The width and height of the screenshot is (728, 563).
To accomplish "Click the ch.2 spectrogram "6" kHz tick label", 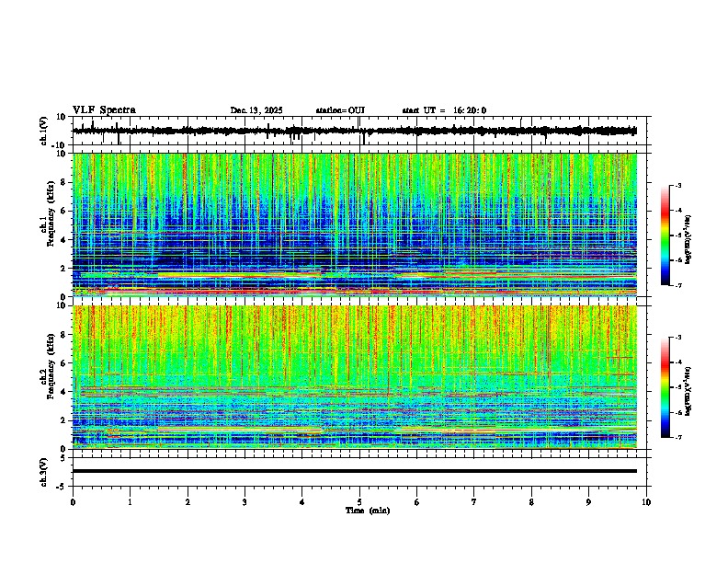I will [x=64, y=363].
